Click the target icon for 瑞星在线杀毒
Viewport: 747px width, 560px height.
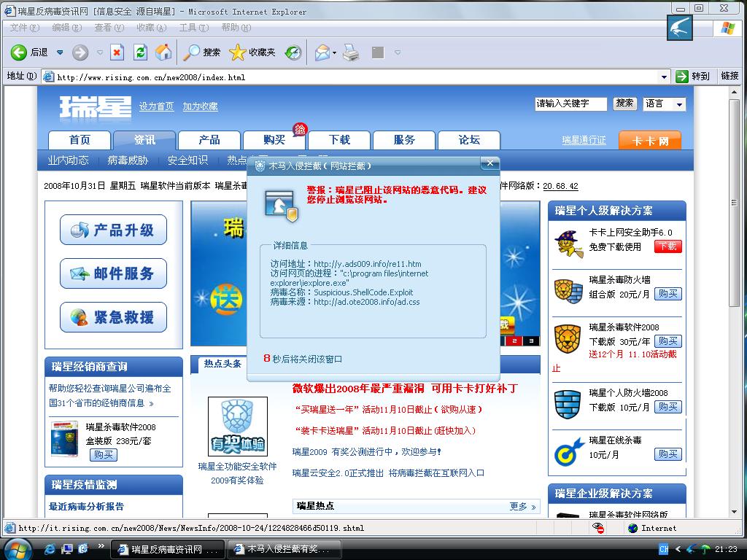point(569,451)
